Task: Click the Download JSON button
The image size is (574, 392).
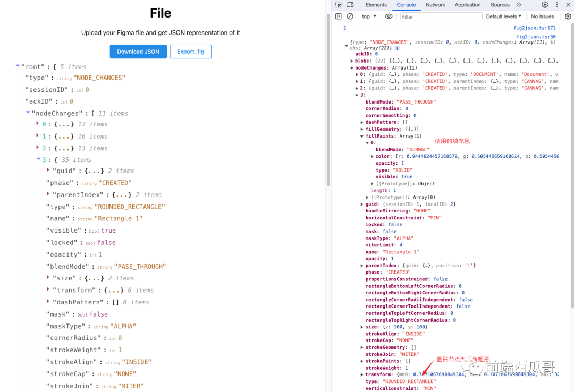Action: click(138, 52)
